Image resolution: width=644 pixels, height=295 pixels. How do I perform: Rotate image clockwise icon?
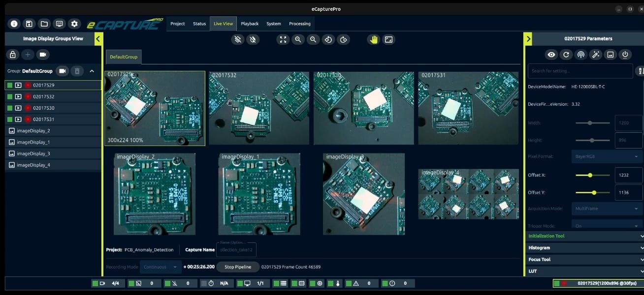pos(344,40)
